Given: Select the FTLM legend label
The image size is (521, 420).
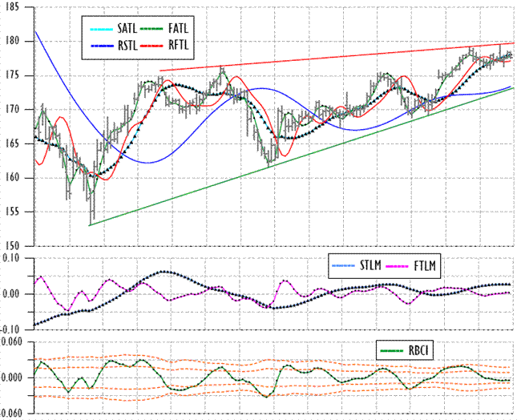Looking at the screenshot, I should pyautogui.click(x=425, y=265).
